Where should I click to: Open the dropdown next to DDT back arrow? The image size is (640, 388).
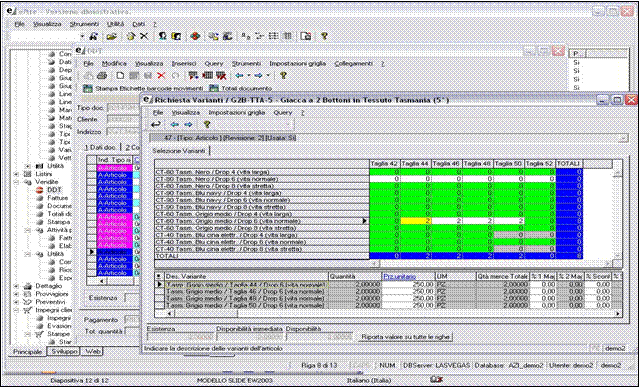[249, 75]
